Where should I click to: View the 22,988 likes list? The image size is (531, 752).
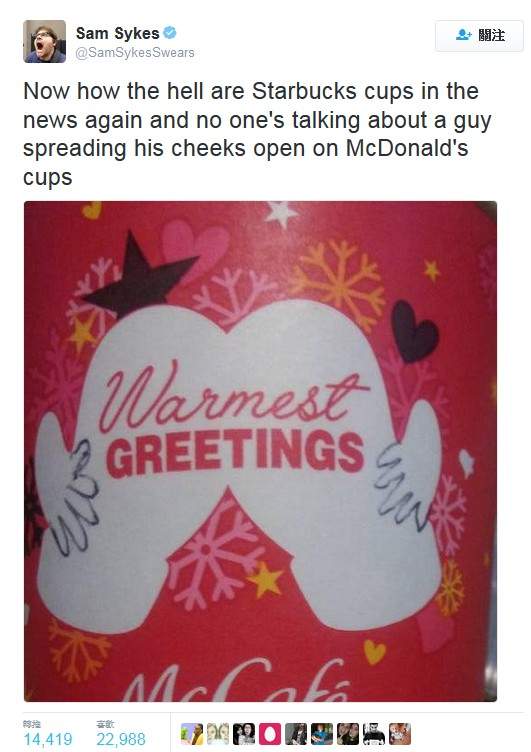[121, 739]
